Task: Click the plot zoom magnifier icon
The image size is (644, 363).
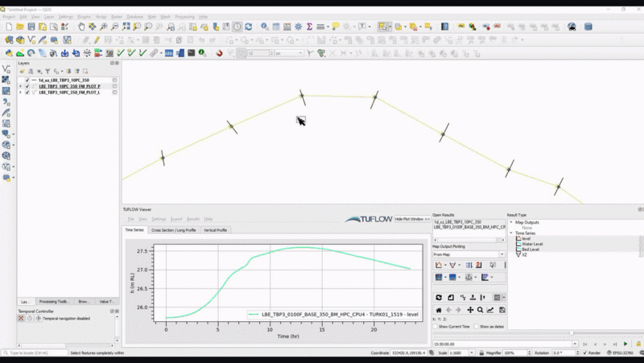Action: click(x=480, y=310)
